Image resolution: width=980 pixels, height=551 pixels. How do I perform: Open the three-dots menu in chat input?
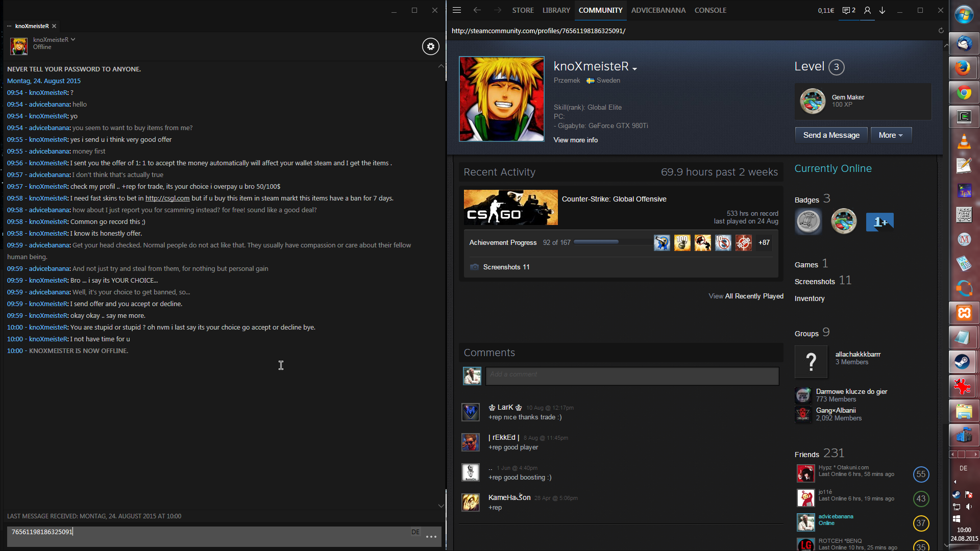(x=431, y=536)
